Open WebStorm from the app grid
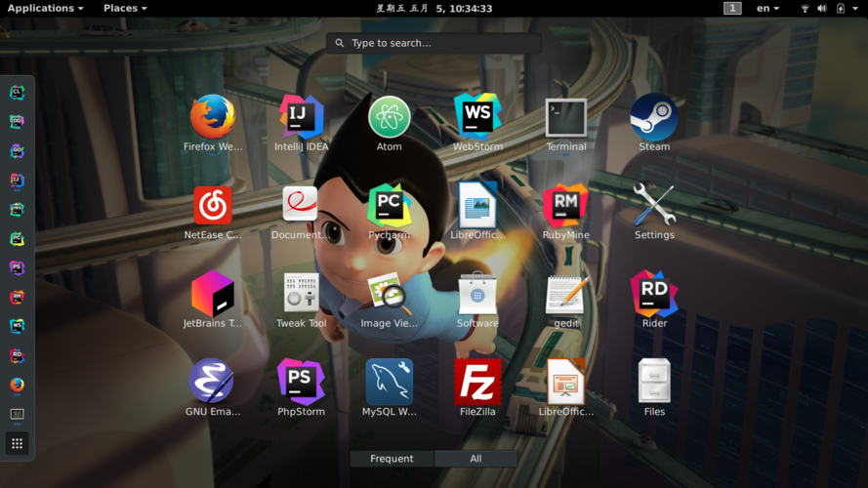Screen dimensions: 868x488 tap(477, 117)
